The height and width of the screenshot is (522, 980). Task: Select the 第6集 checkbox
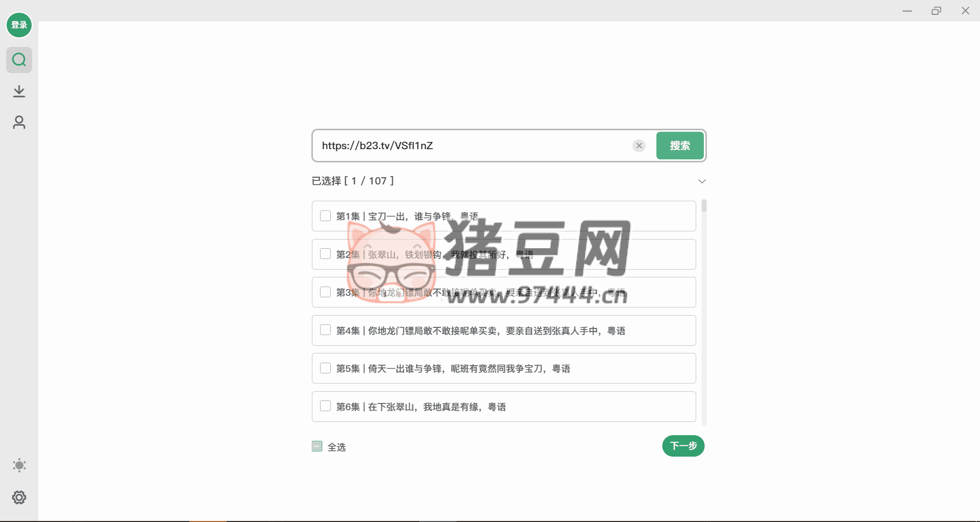[325, 406]
